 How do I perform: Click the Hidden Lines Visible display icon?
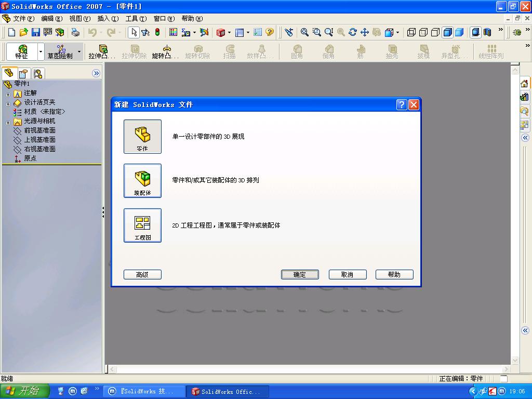(x=423, y=32)
